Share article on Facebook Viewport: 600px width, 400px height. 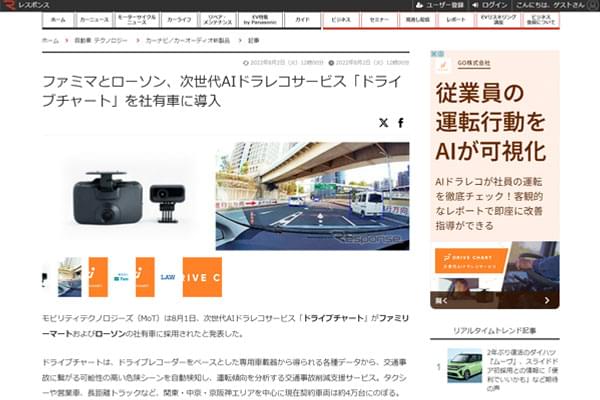click(401, 123)
